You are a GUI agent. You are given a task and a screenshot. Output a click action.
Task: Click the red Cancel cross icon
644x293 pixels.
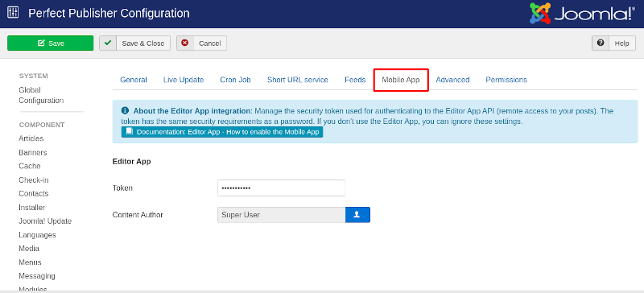[185, 43]
